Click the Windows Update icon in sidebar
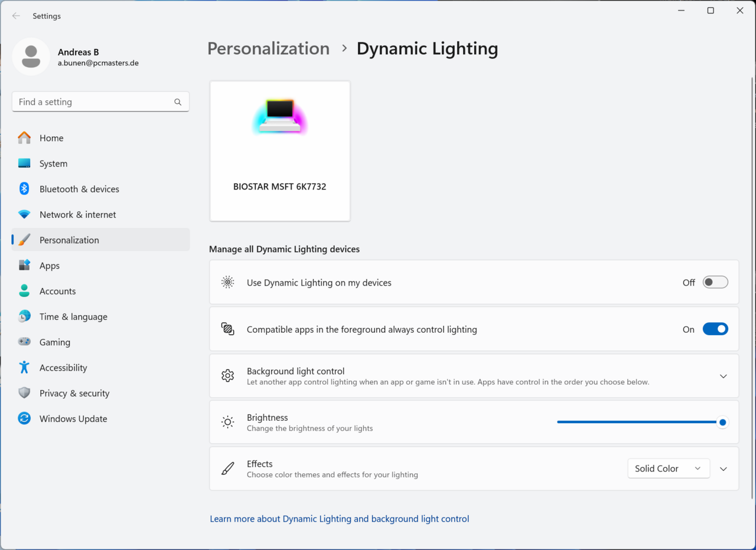This screenshot has width=756, height=550. click(24, 418)
